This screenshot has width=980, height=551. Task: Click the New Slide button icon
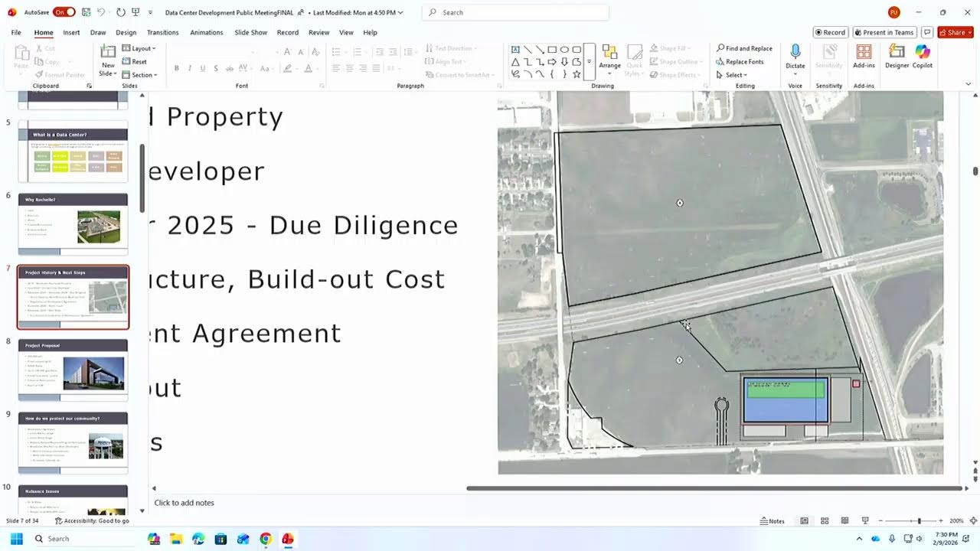click(108, 52)
